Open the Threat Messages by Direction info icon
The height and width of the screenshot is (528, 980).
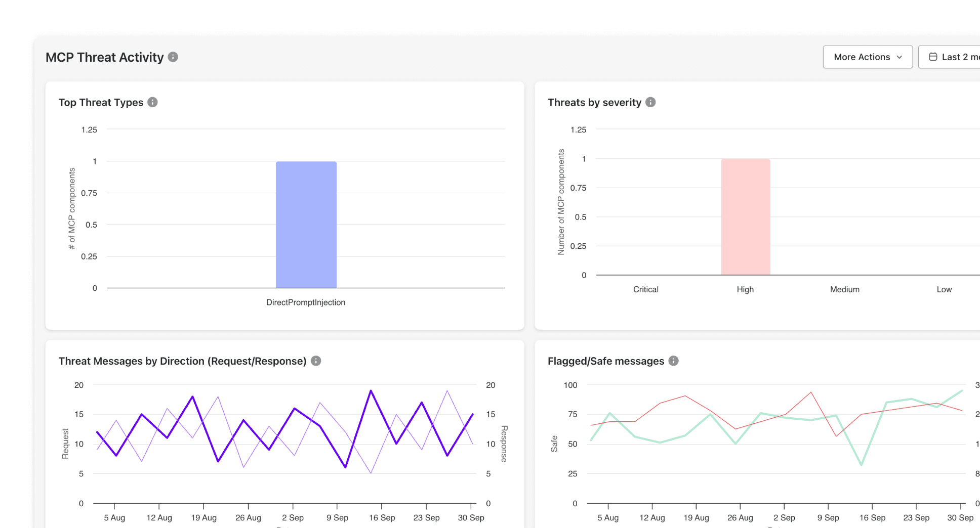click(x=316, y=361)
